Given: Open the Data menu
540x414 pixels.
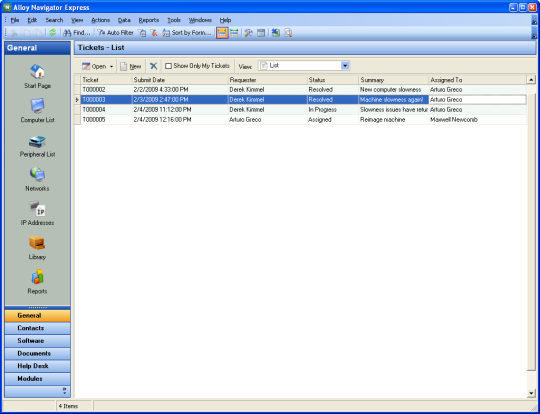Looking at the screenshot, I should click(124, 20).
